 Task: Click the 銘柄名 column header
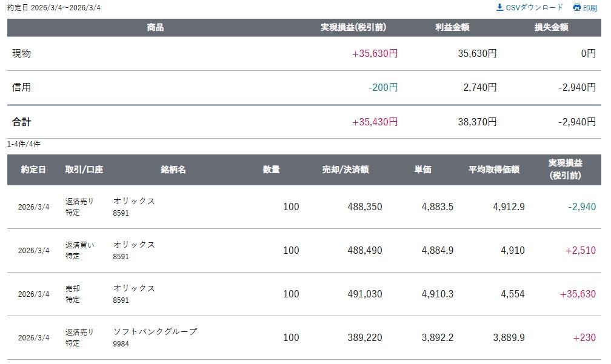[x=173, y=170]
